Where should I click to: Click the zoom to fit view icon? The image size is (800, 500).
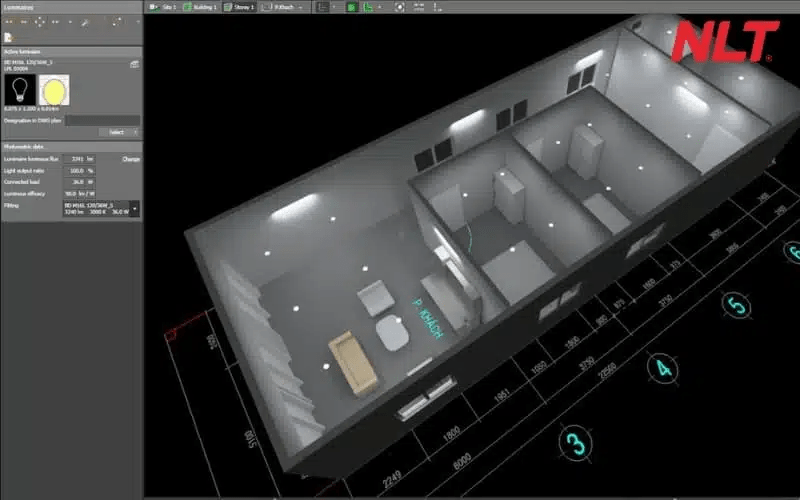(400, 6)
